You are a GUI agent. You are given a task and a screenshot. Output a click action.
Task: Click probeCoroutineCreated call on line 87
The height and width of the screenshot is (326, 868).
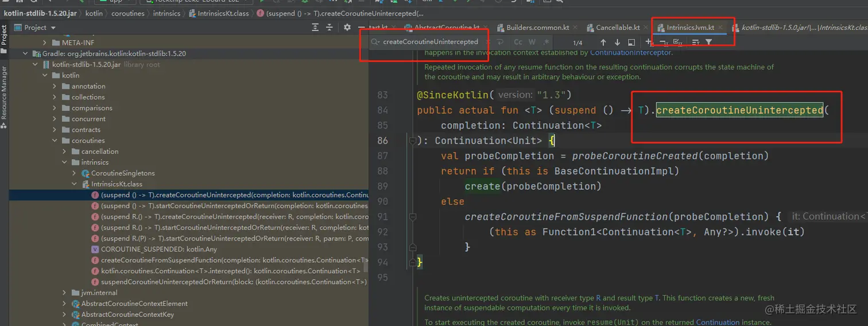[x=635, y=156]
